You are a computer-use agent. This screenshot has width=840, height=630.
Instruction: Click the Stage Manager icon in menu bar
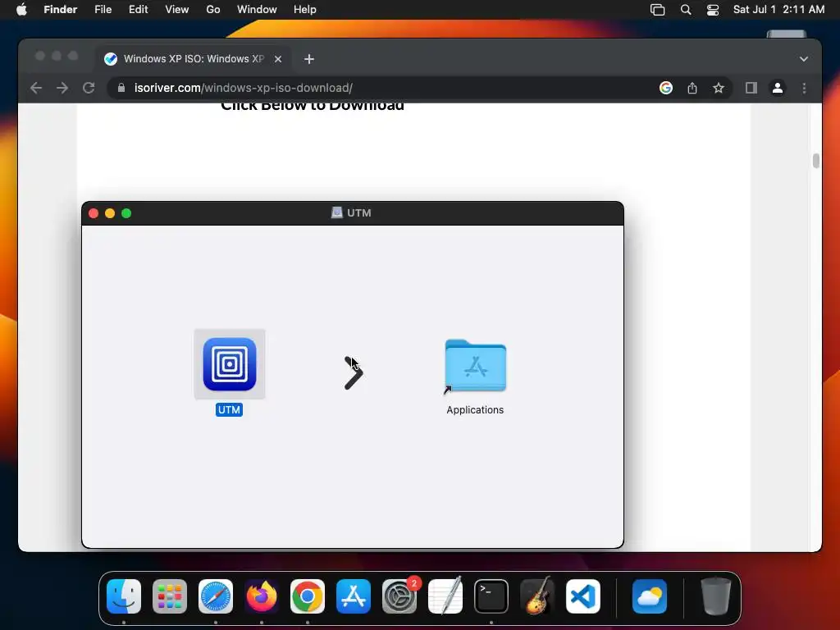coord(657,10)
